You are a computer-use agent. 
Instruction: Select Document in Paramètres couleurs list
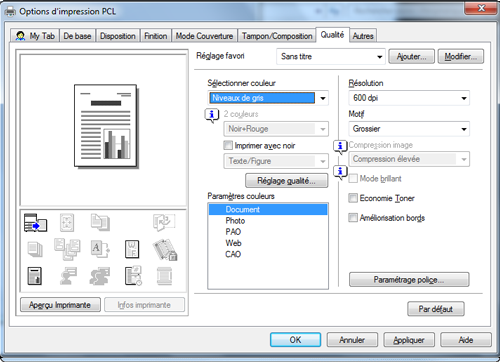(268, 209)
